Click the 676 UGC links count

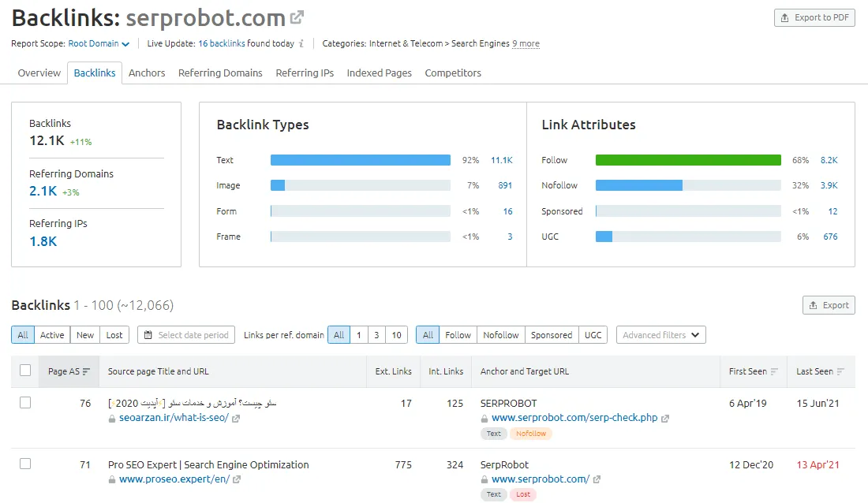pos(830,237)
